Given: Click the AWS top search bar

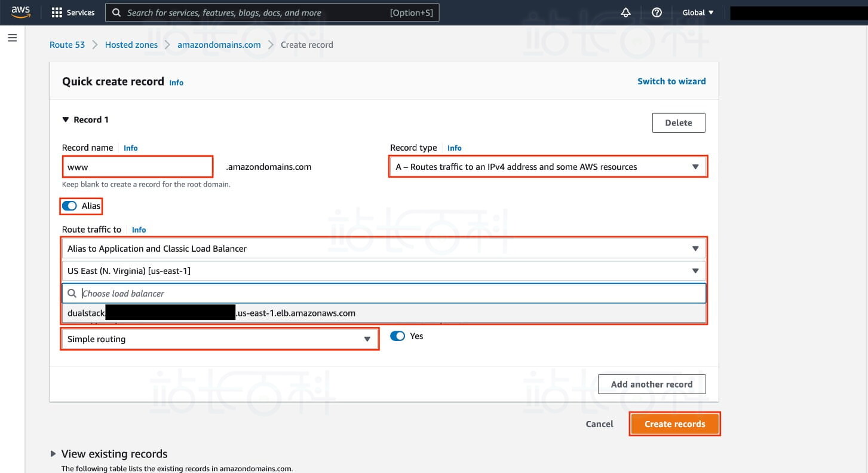Looking at the screenshot, I should pos(272,13).
